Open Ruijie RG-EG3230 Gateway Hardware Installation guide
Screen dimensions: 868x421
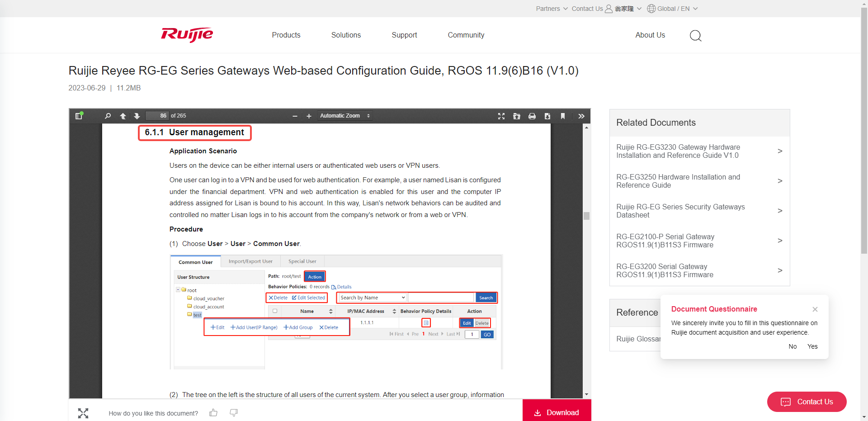pos(678,151)
